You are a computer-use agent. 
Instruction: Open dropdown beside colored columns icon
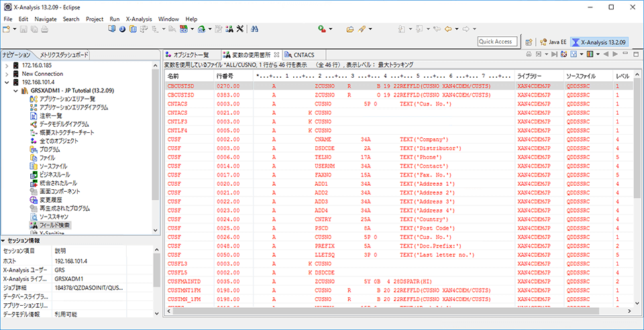coord(598,54)
